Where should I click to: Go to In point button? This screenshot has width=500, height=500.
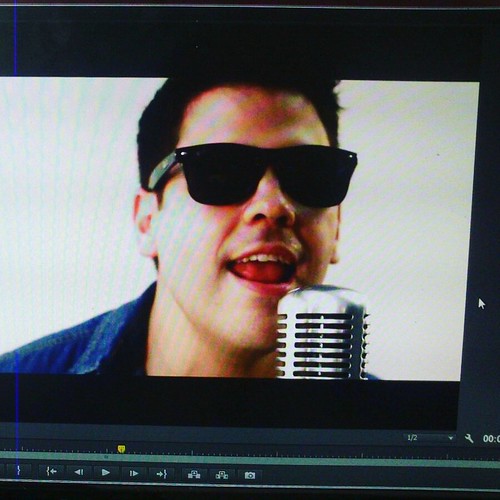pyautogui.click(x=51, y=471)
